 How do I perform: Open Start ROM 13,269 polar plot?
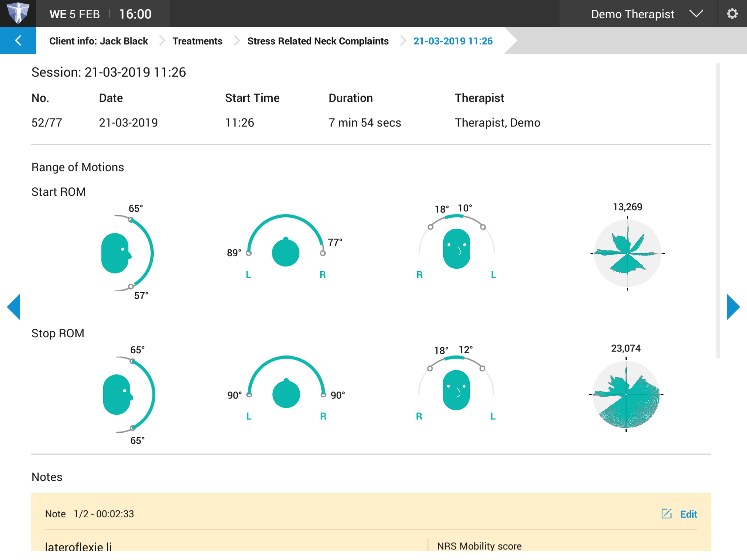point(627,253)
